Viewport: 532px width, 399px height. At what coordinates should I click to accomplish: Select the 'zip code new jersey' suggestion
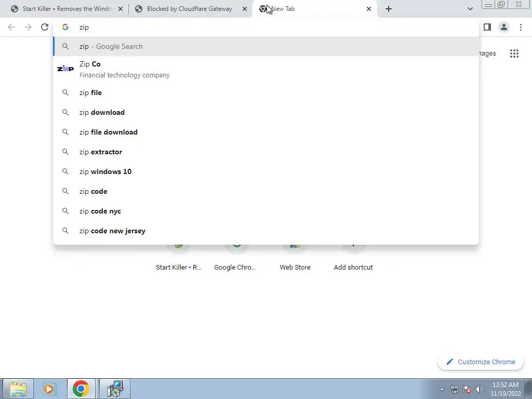(266, 231)
